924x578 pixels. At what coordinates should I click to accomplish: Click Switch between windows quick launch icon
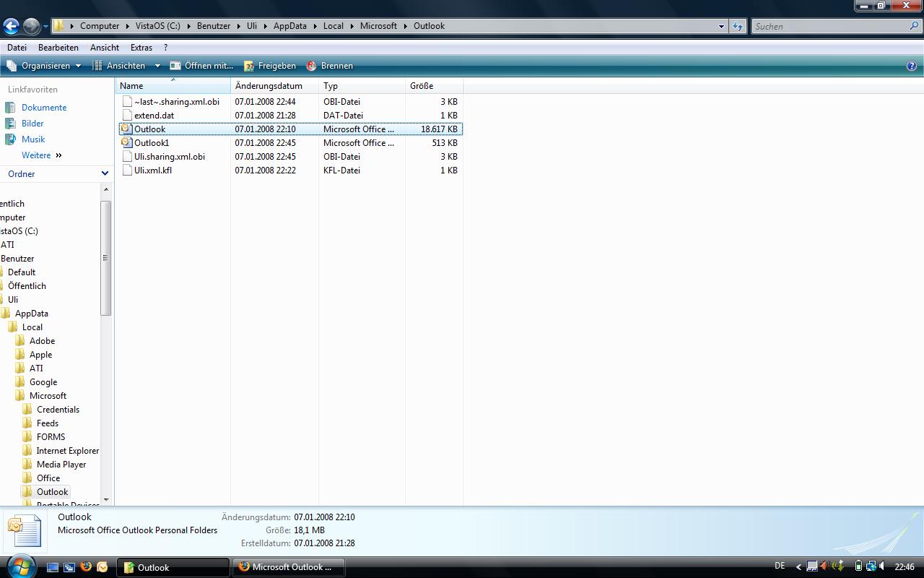69,567
